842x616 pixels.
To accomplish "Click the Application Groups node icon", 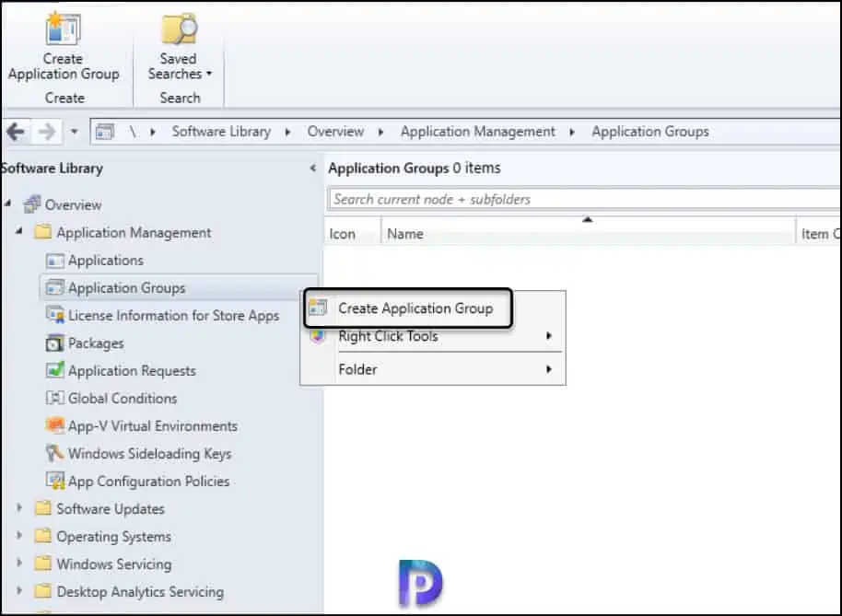I will click(x=55, y=287).
